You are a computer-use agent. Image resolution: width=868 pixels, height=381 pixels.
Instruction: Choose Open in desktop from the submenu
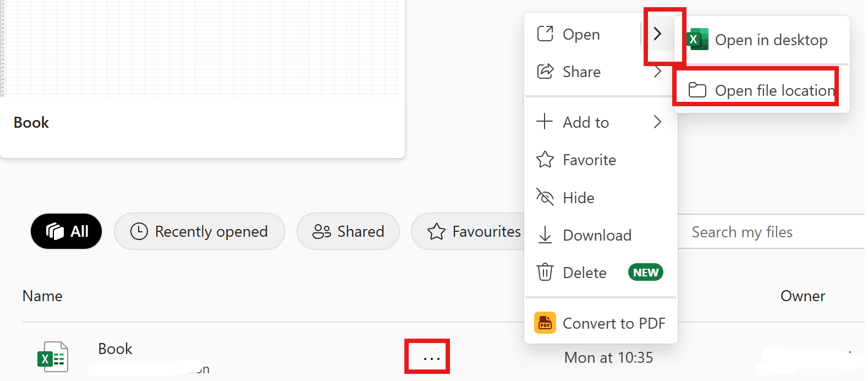pos(770,39)
